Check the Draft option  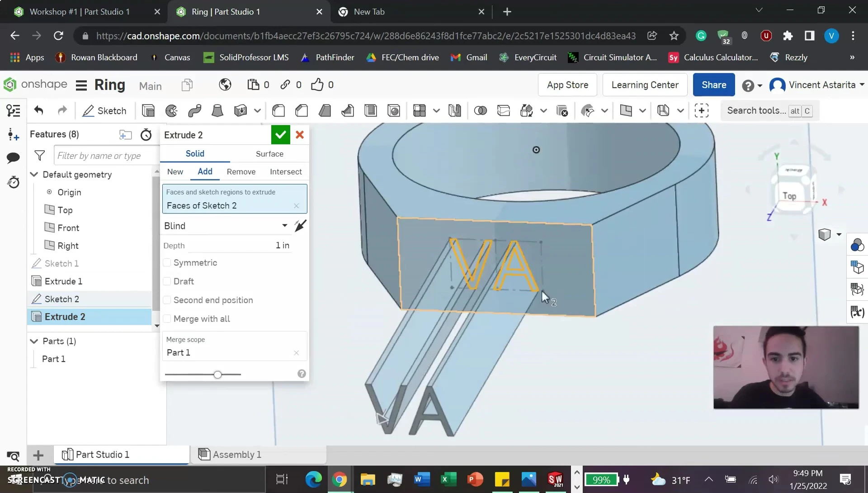167,281
